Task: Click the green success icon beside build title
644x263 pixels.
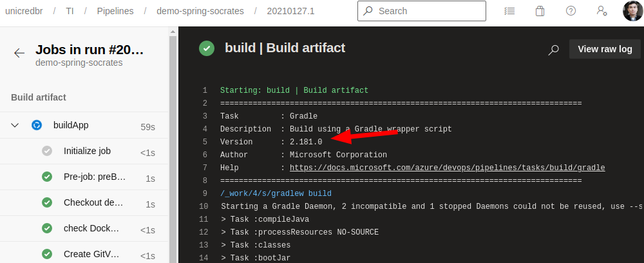Action: (207, 48)
